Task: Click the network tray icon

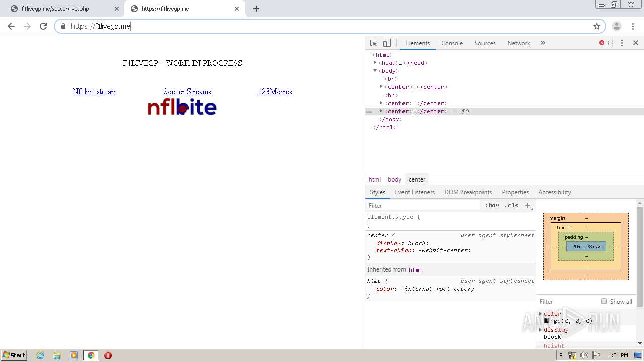Action: pyautogui.click(x=572, y=355)
